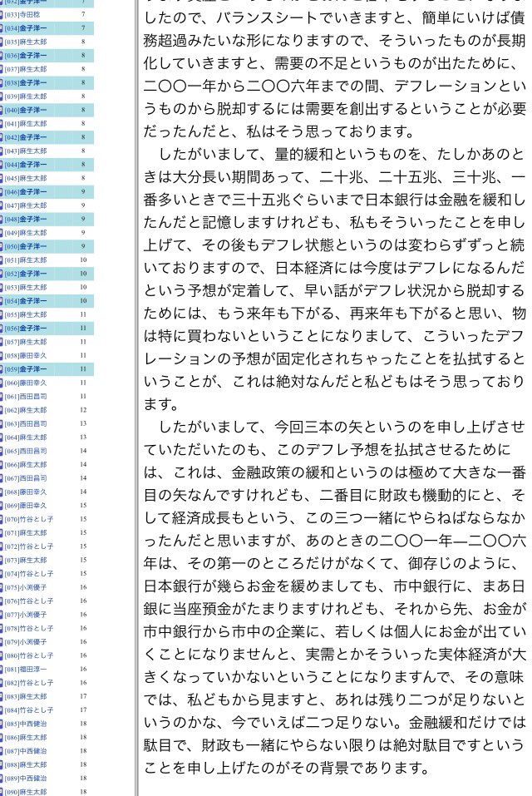Image resolution: width=532 pixels, height=796 pixels.
Task: Open speech [088]麻生太郎
Action: [26, 765]
